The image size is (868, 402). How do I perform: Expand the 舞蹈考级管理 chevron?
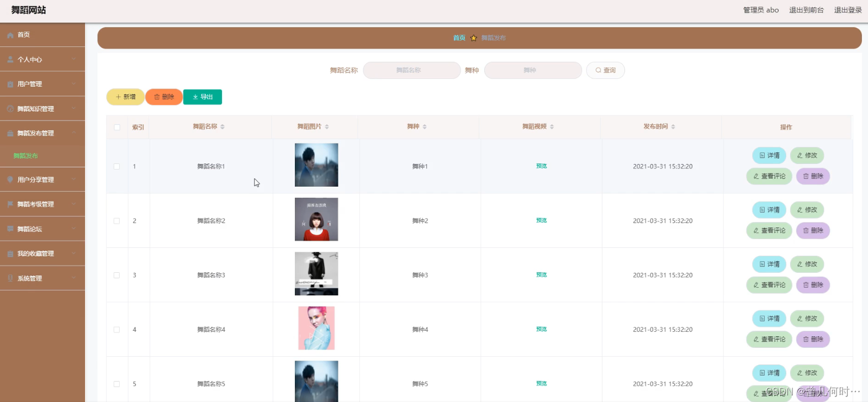click(73, 204)
